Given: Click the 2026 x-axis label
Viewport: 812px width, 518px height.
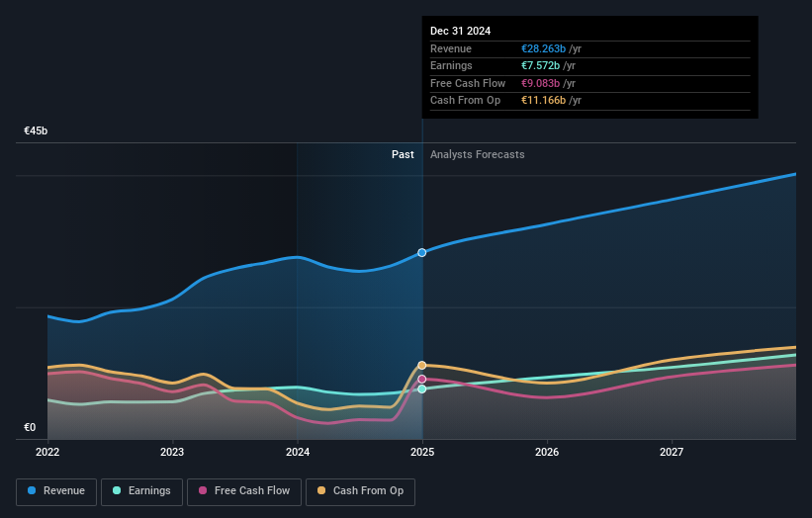Looking at the screenshot, I should [547, 452].
